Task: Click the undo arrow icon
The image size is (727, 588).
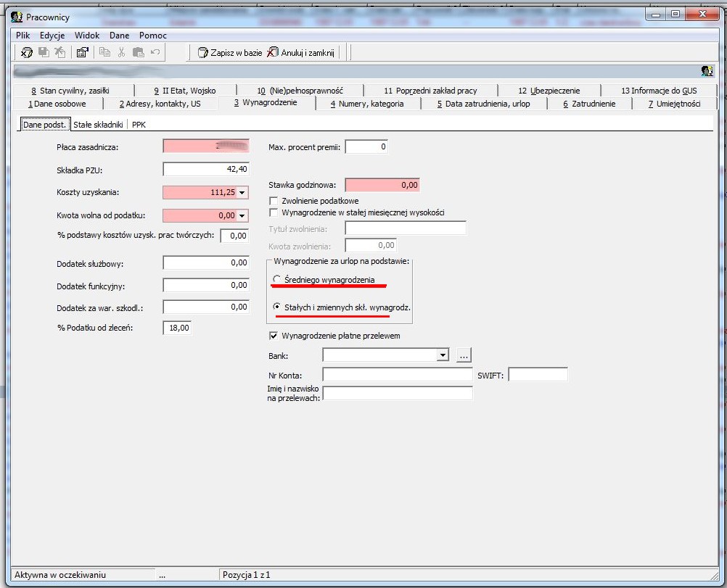Action: click(155, 52)
